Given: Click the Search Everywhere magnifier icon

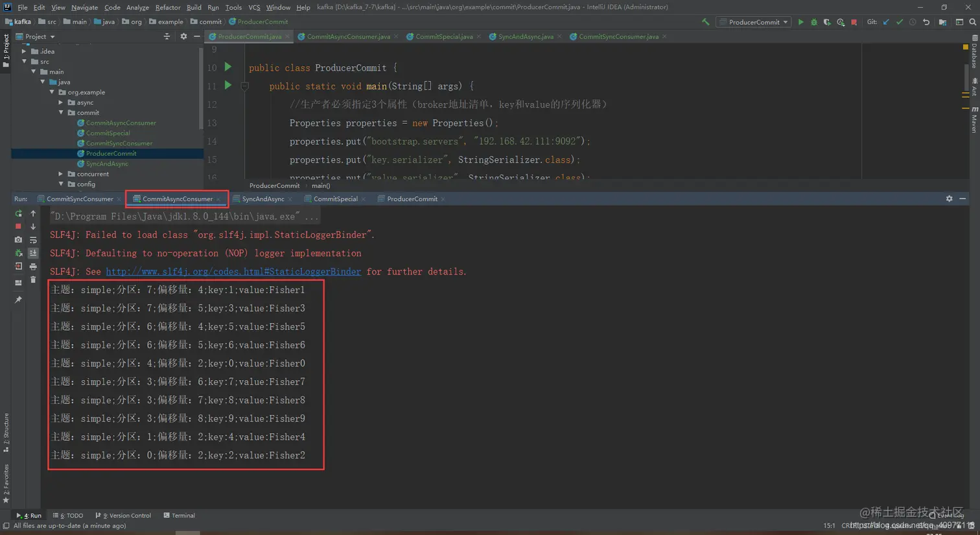Looking at the screenshot, I should click(x=972, y=22).
